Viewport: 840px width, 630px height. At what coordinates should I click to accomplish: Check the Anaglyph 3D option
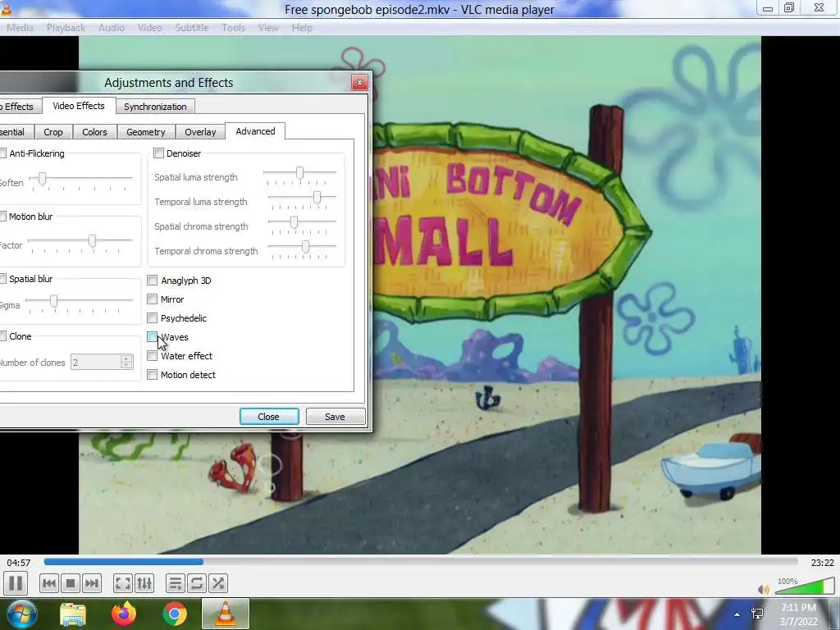coord(152,281)
